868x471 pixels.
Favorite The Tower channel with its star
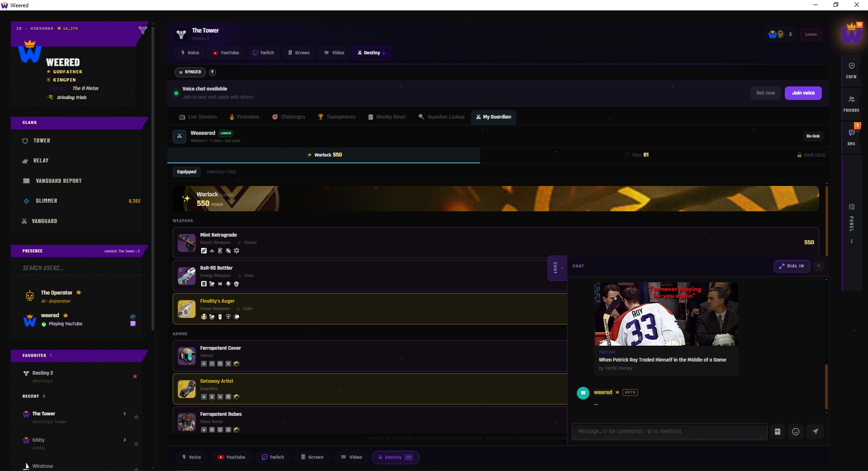[x=136, y=417]
